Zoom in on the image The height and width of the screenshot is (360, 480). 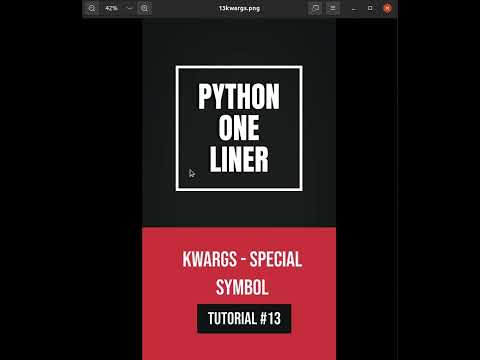coord(144,8)
